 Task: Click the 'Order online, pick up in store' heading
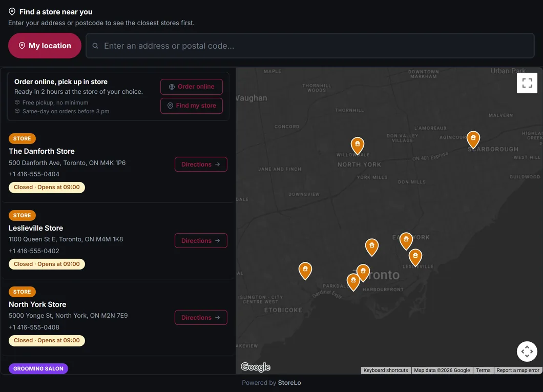pos(61,81)
